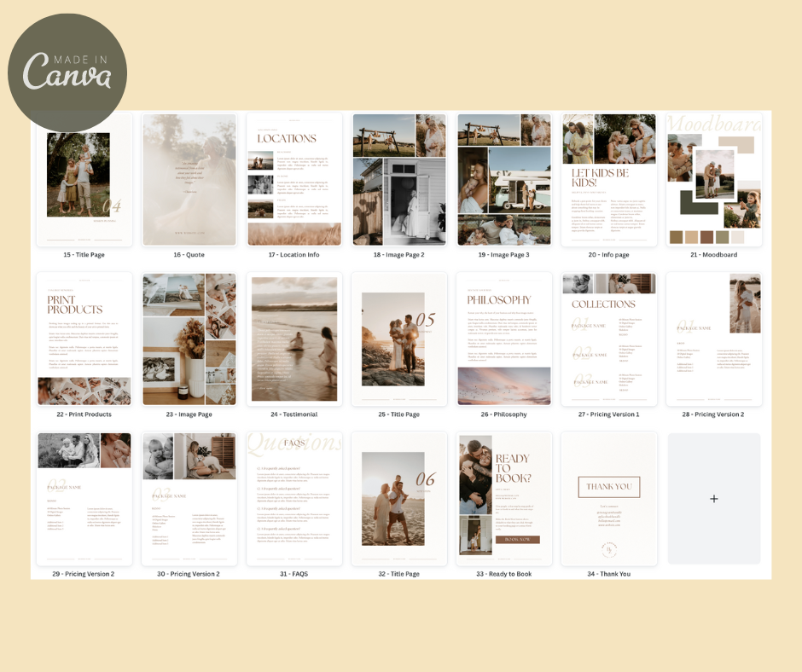The image size is (802, 672).
Task: Select "27 - Pricing Version 1" preview
Action: (608, 339)
